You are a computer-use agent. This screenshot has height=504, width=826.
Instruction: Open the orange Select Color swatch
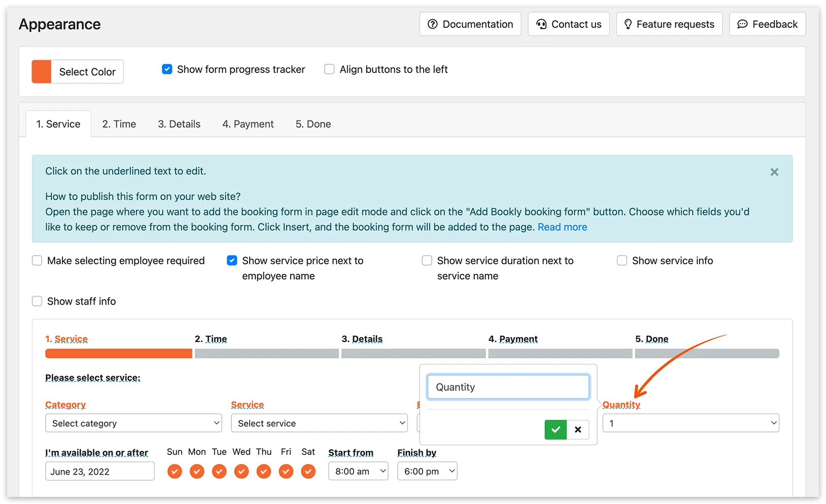(x=42, y=72)
